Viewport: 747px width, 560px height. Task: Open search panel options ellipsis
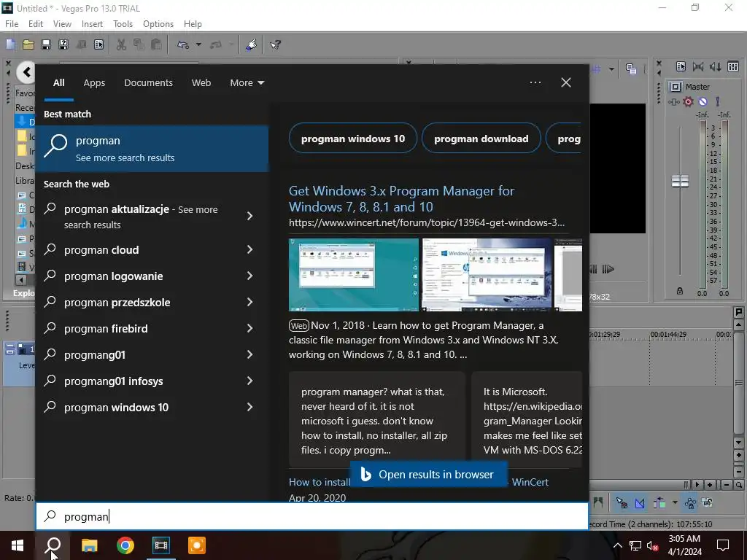(535, 82)
